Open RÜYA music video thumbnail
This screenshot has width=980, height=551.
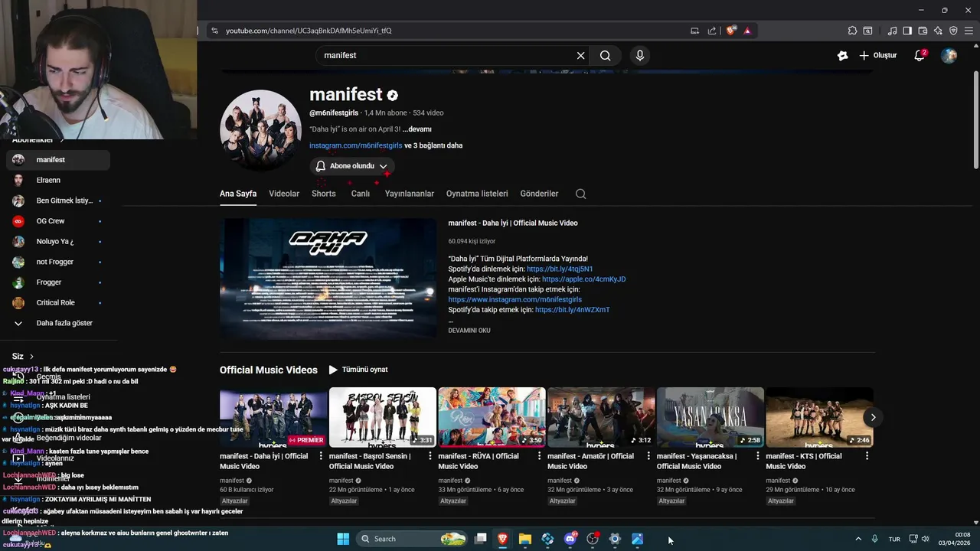[x=492, y=417]
